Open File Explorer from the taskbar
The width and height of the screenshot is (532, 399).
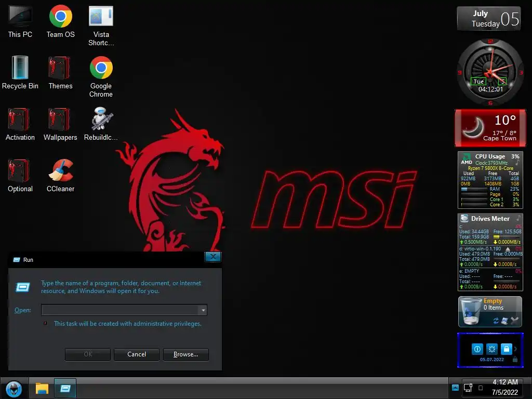tap(42, 389)
